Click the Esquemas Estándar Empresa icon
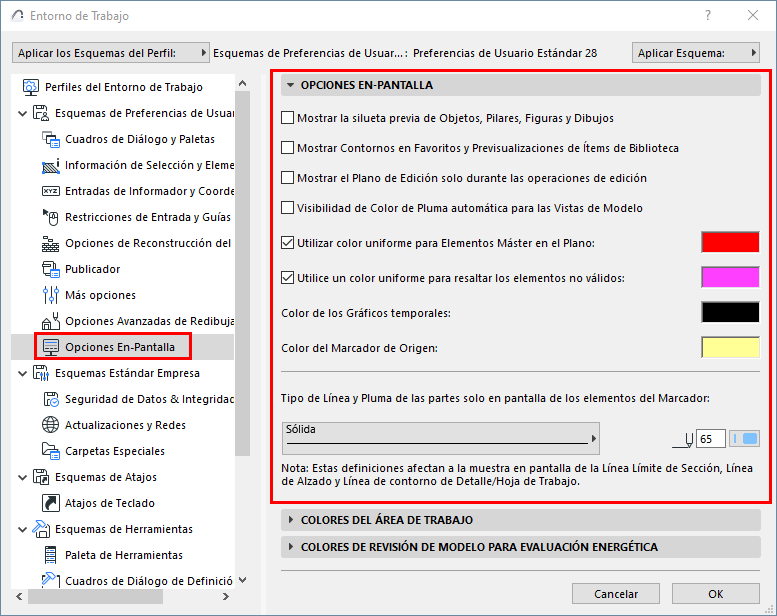This screenshot has height=616, width=777. (41, 373)
